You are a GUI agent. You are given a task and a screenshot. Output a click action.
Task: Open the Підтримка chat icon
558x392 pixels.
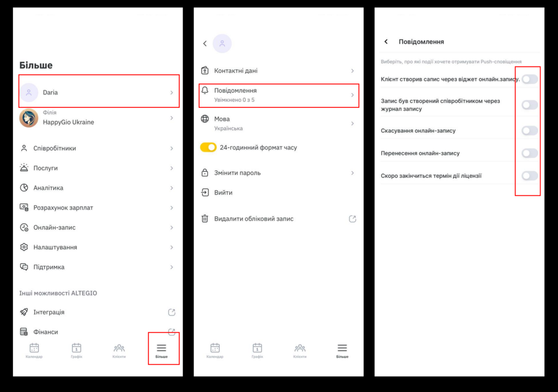[x=24, y=267]
